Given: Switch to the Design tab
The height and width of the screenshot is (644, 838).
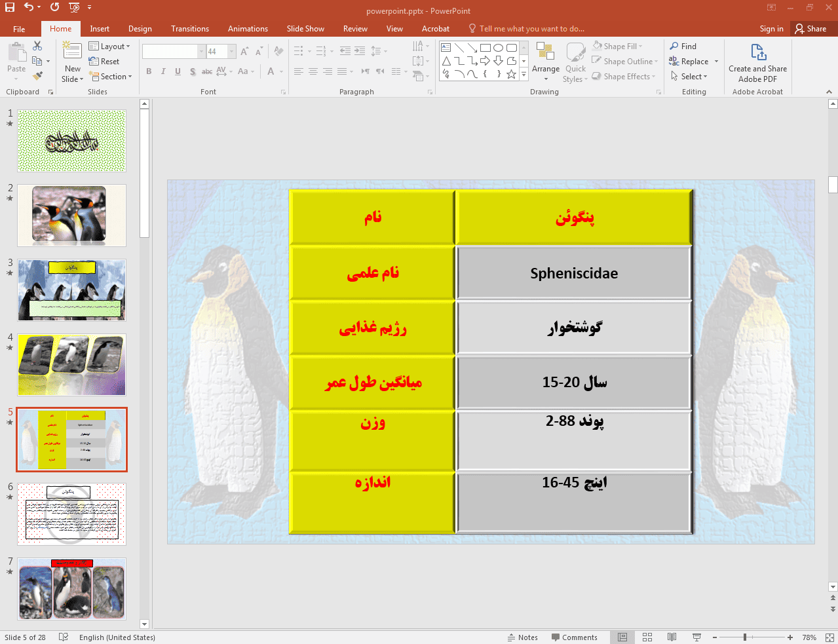Looking at the screenshot, I should pyautogui.click(x=140, y=29).
